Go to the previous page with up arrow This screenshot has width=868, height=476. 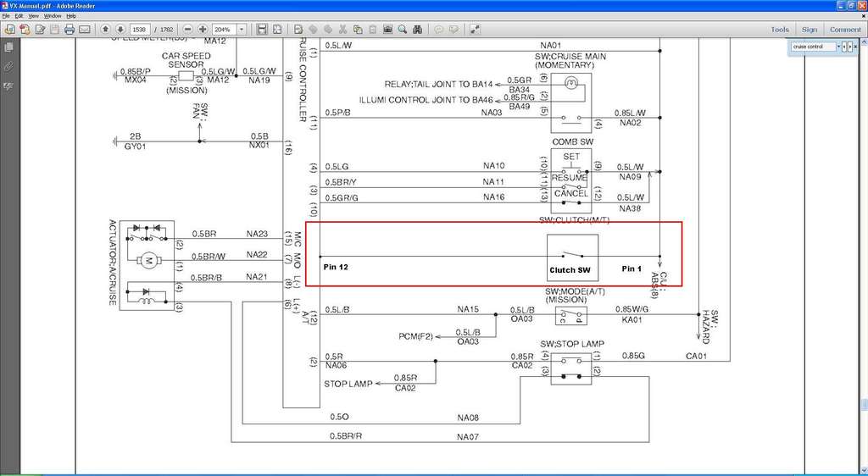(x=106, y=30)
